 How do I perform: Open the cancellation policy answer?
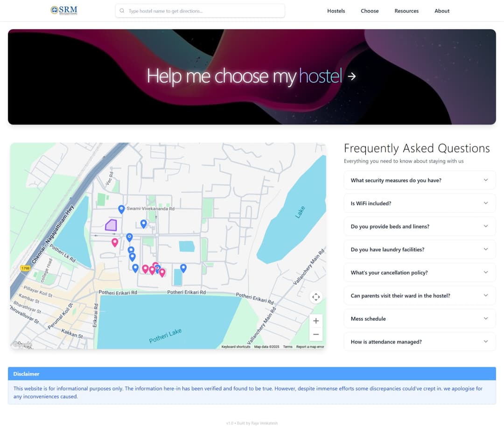pos(419,272)
